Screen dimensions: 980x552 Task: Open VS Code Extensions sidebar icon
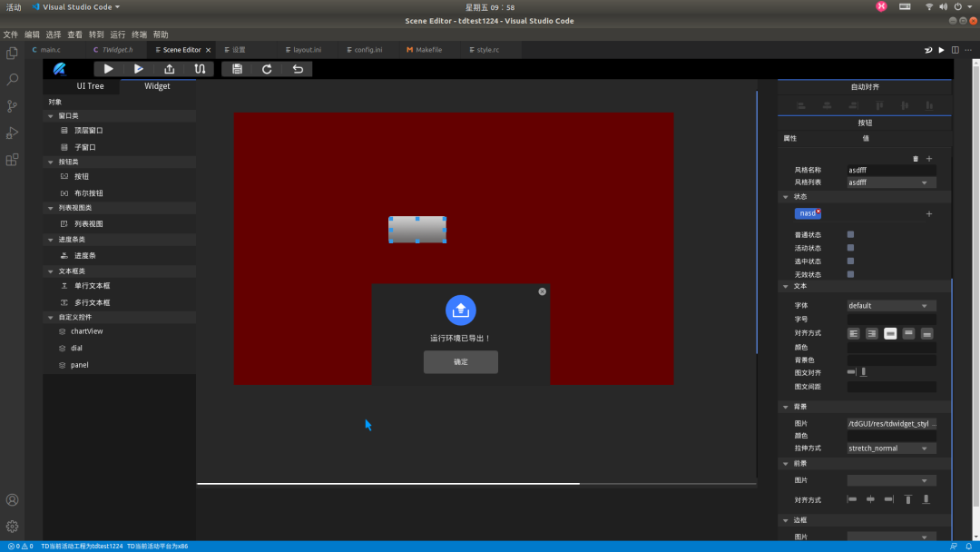pyautogui.click(x=12, y=160)
